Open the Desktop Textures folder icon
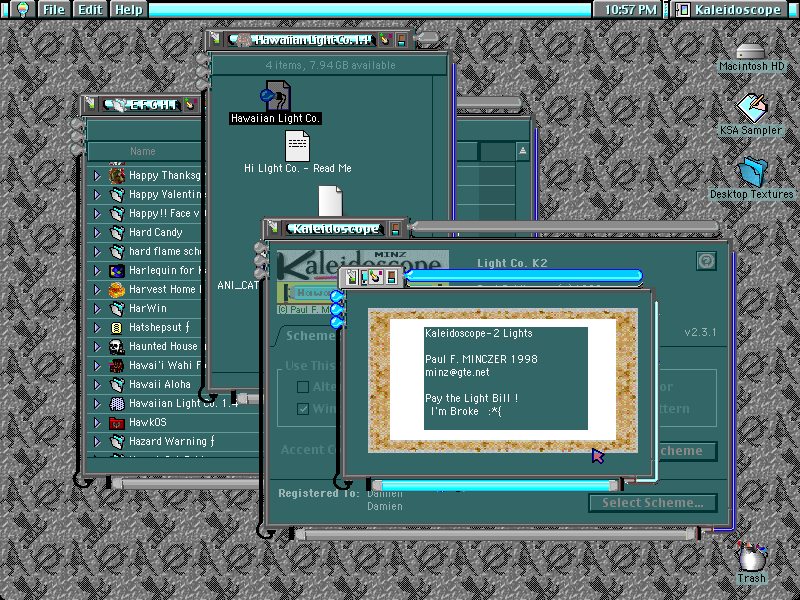 [753, 171]
